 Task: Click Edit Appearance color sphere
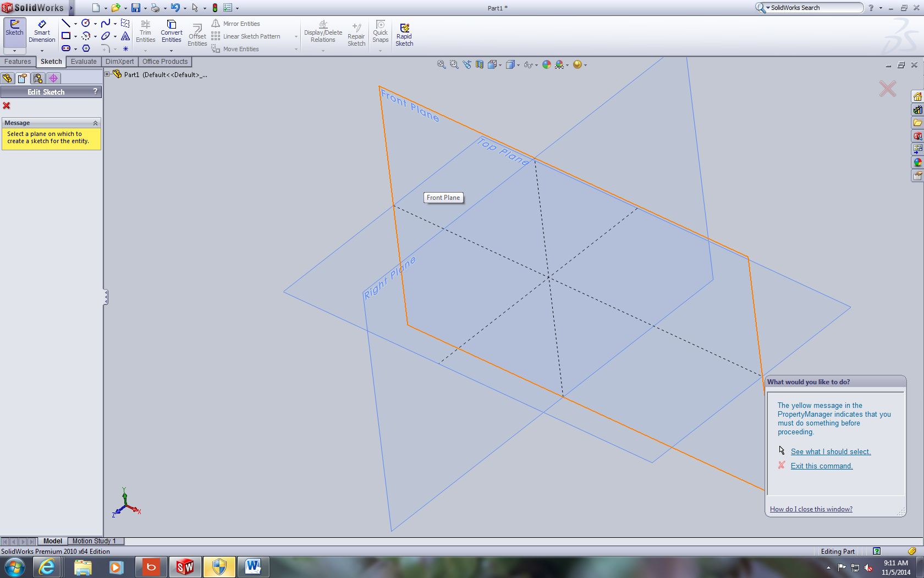pyautogui.click(x=546, y=64)
